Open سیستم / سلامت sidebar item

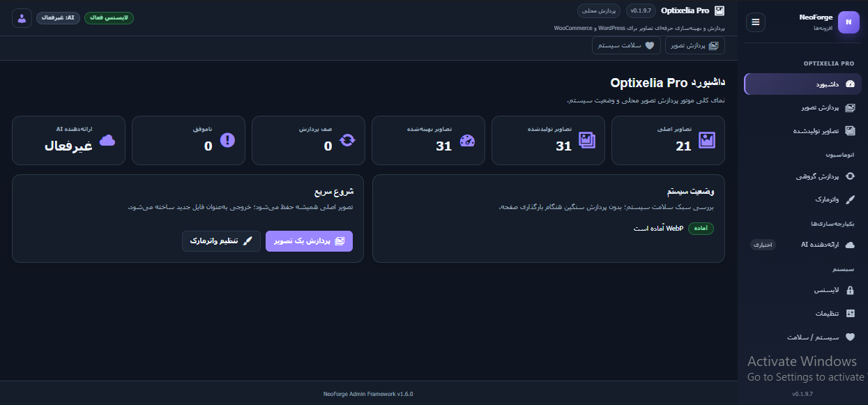(x=803, y=337)
